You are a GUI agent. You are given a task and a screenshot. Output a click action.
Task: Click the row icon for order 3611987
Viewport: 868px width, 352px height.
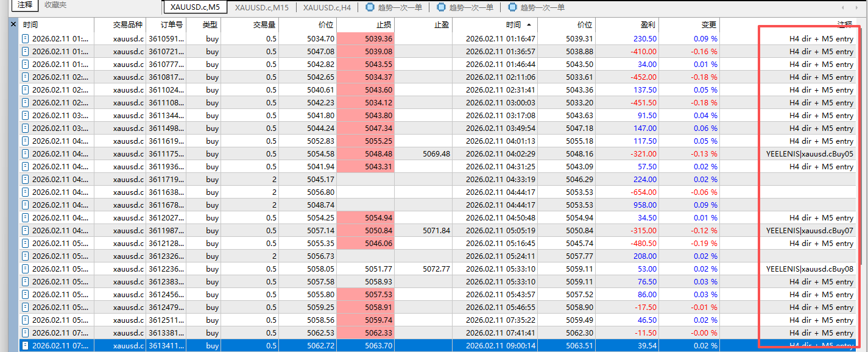pos(26,230)
